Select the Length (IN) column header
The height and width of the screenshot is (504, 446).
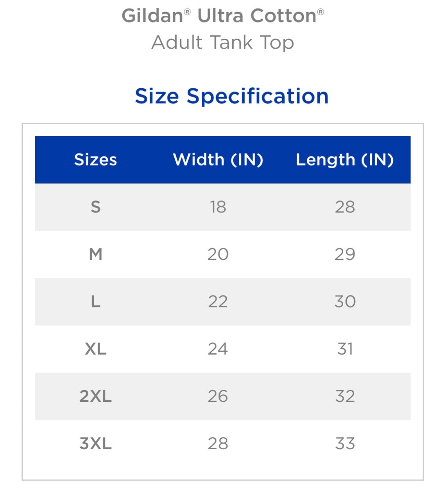(x=344, y=160)
